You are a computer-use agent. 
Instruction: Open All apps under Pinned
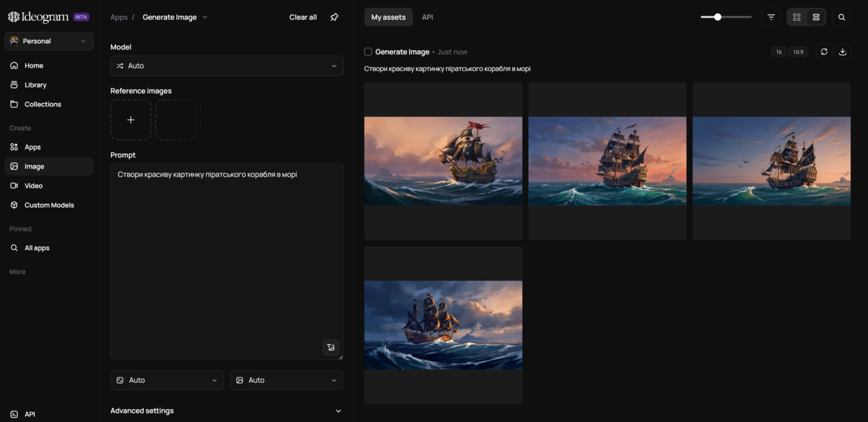click(49, 248)
